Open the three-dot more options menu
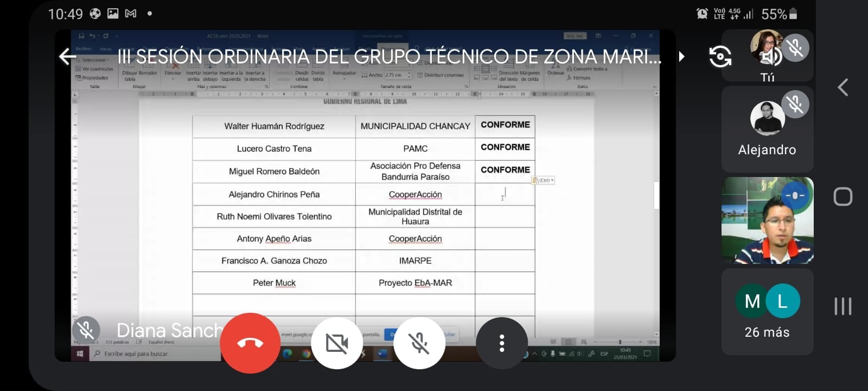 [502, 343]
